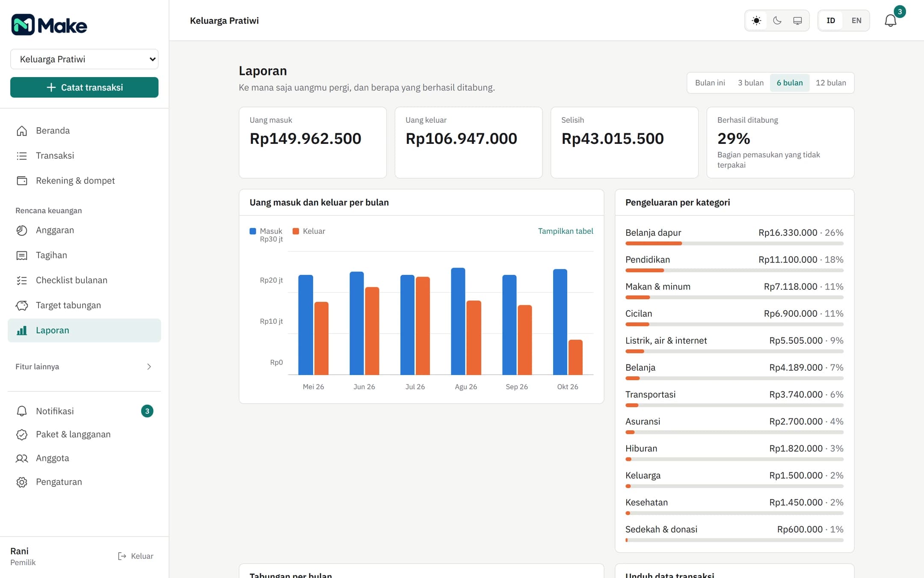Open Notifikasi bell icon in sidebar
This screenshot has height=578, width=924.
(22, 411)
